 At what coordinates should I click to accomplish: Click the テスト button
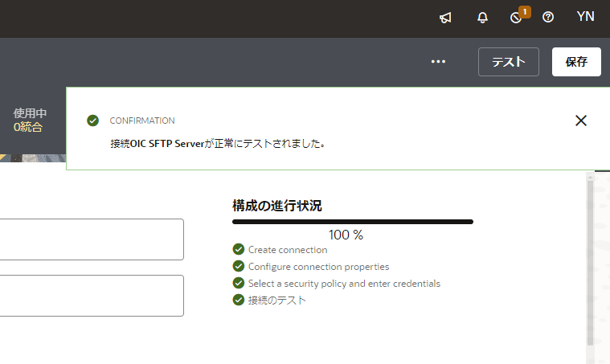[508, 62]
